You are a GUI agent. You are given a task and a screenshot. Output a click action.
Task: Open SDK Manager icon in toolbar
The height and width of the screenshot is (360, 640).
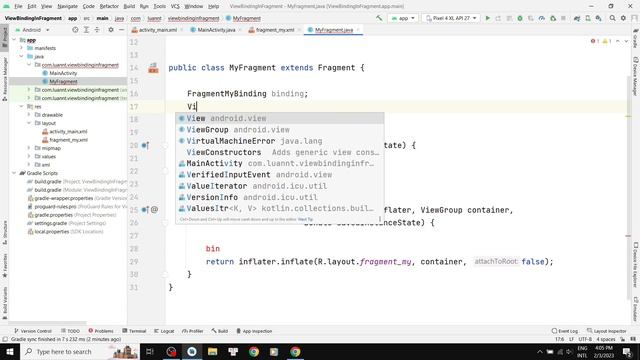(598, 18)
